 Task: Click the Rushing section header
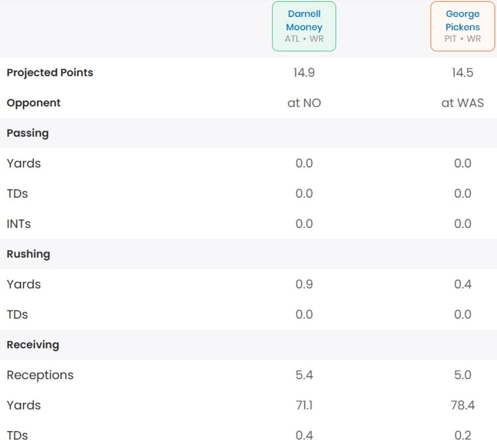click(28, 254)
